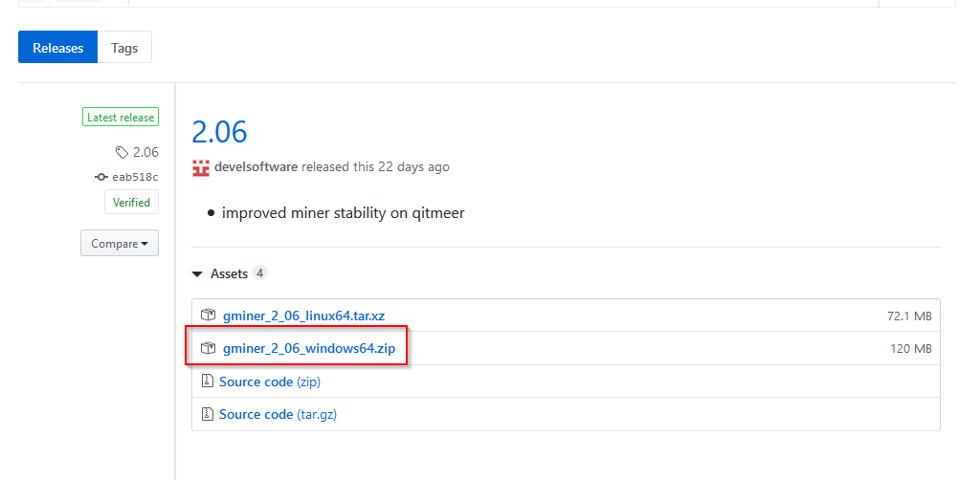The height and width of the screenshot is (480, 980).
Task: Download gminer_2_06_windows64.zip
Action: tap(309, 348)
